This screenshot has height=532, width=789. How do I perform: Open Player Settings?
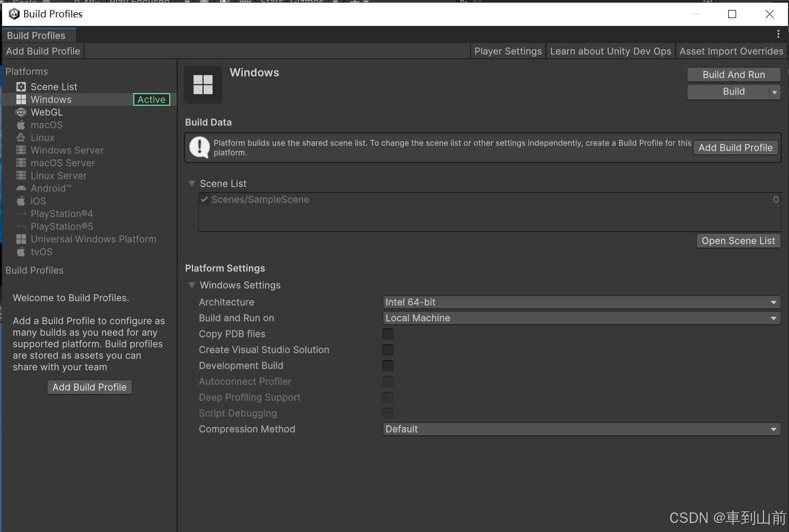point(508,51)
